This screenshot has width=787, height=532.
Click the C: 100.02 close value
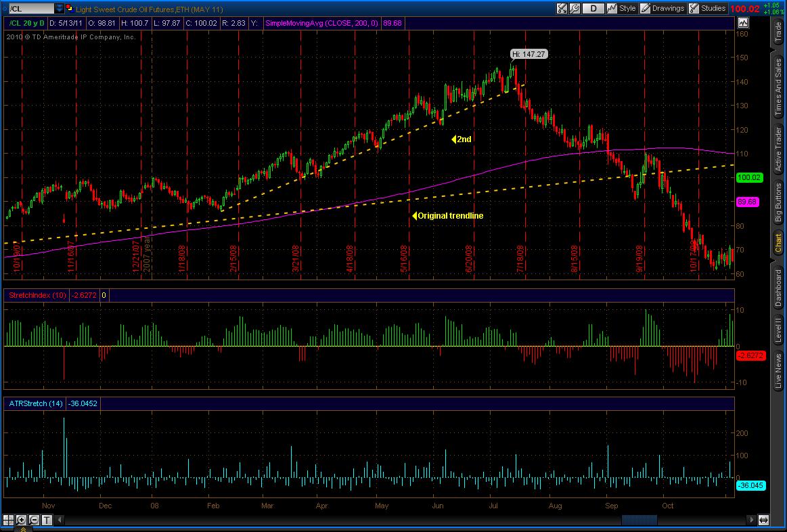tap(201, 23)
